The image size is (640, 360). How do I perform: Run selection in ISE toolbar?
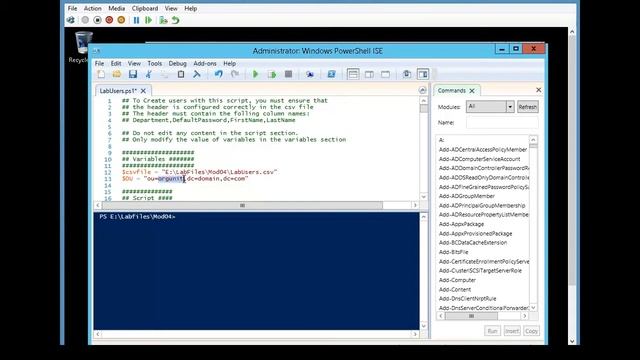[x=272, y=74]
